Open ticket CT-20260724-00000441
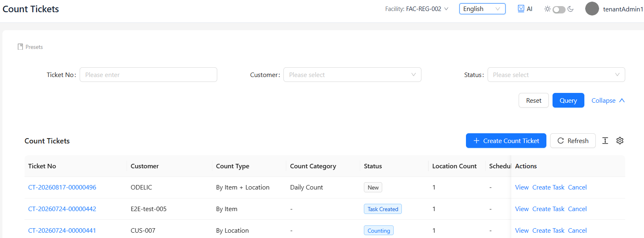The width and height of the screenshot is (644, 238). 62,231
